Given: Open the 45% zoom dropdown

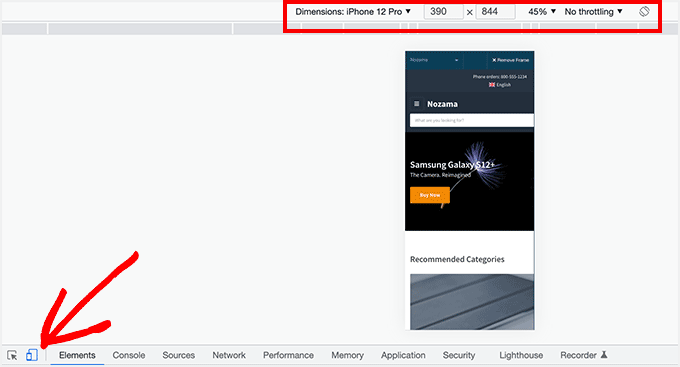Looking at the screenshot, I should point(542,12).
